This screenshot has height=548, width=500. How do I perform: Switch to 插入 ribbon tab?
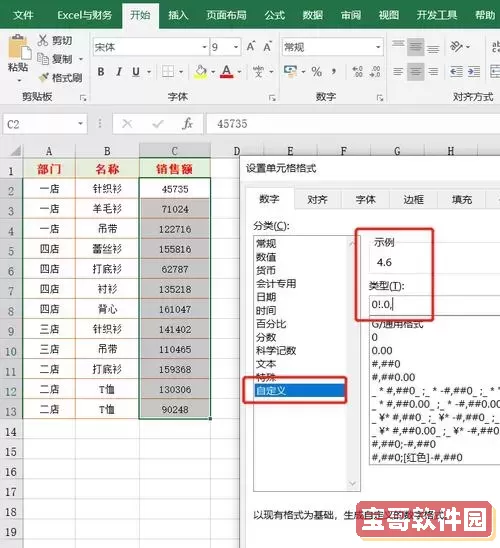click(178, 15)
